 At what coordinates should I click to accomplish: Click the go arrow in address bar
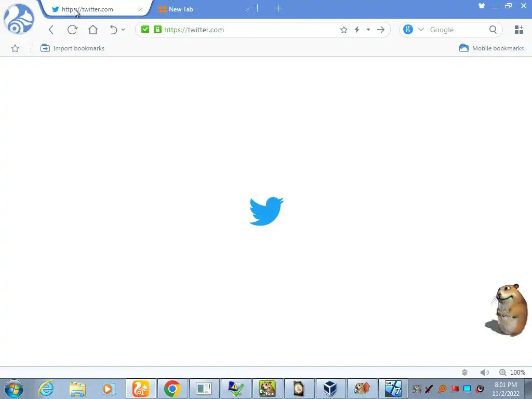381,30
